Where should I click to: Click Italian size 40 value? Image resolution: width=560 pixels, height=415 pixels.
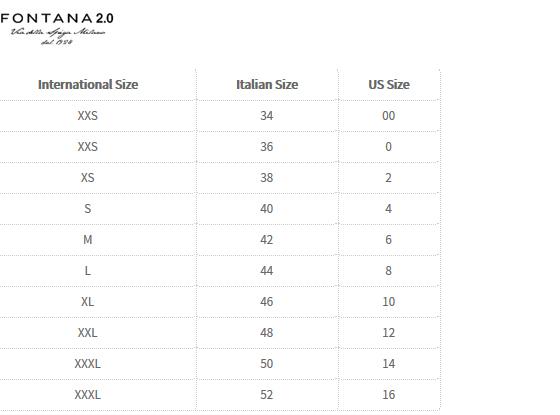coord(267,209)
